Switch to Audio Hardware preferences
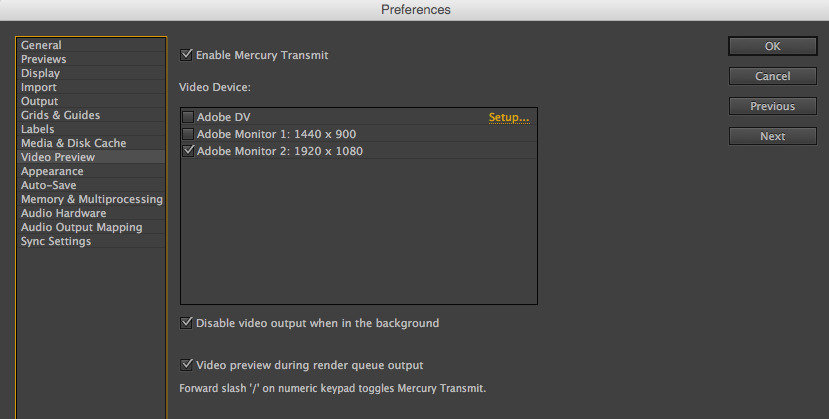829x419 pixels. (x=63, y=213)
